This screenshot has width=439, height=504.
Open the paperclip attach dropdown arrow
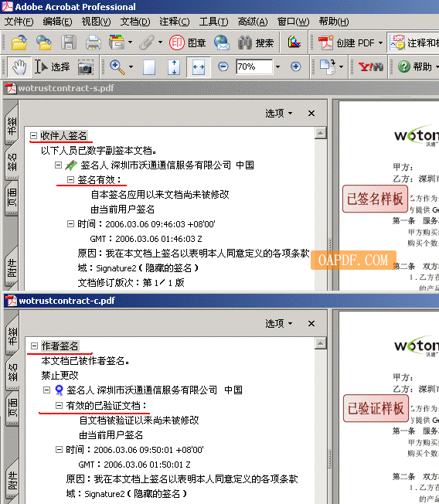pos(160,42)
